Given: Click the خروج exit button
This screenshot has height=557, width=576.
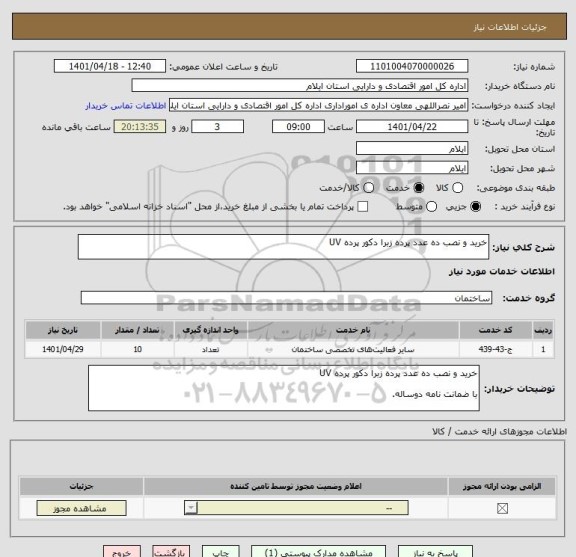Looking at the screenshot, I should tap(122, 552).
